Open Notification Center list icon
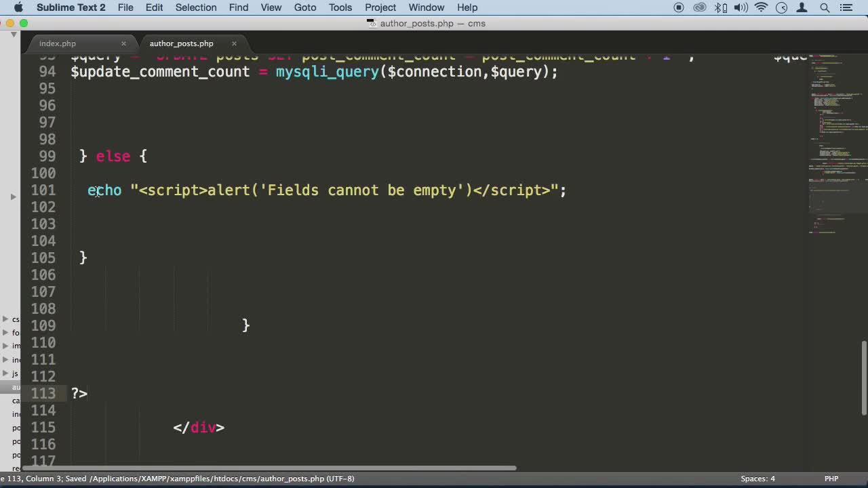 pyautogui.click(x=846, y=7)
